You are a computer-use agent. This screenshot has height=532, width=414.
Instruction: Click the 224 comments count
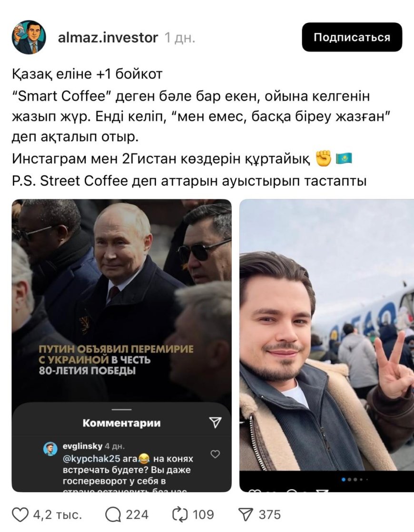pyautogui.click(x=137, y=515)
